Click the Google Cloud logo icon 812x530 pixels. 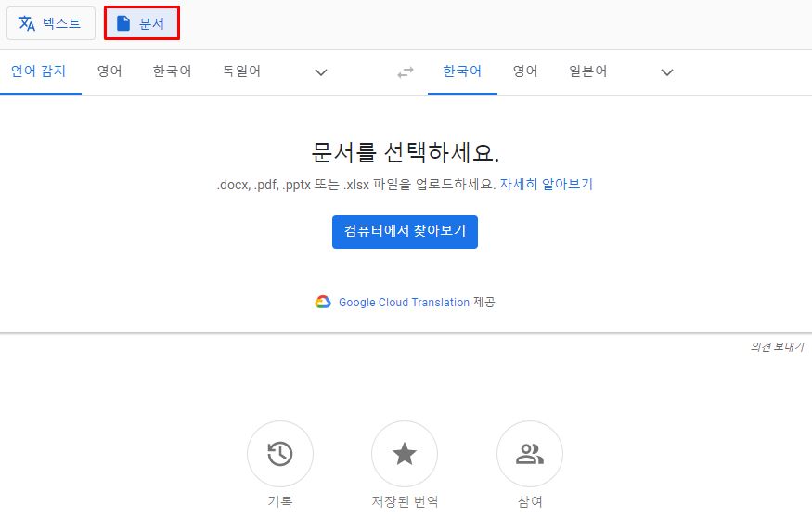(323, 302)
